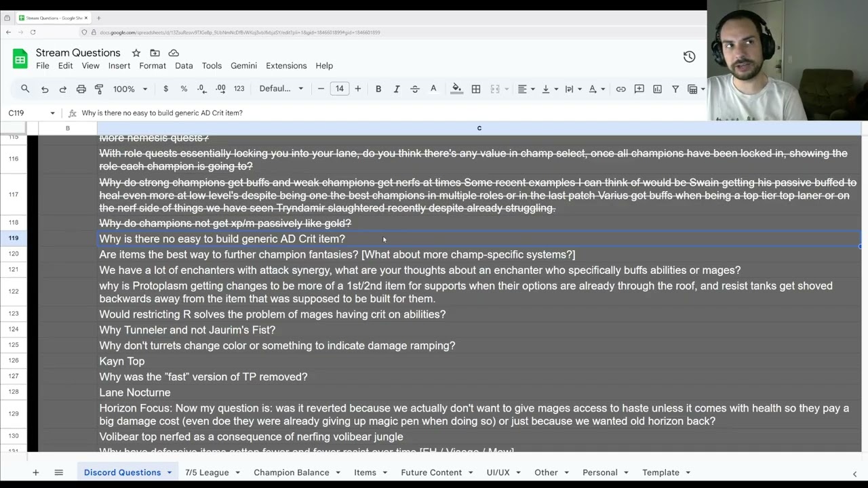Print the spreadsheet

tap(81, 89)
